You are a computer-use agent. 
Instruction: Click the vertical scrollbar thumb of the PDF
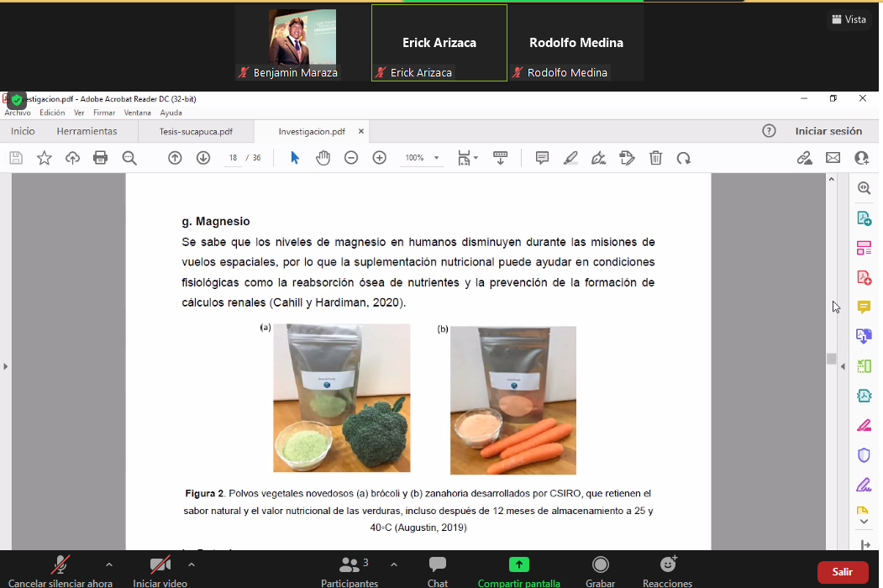[x=831, y=359]
